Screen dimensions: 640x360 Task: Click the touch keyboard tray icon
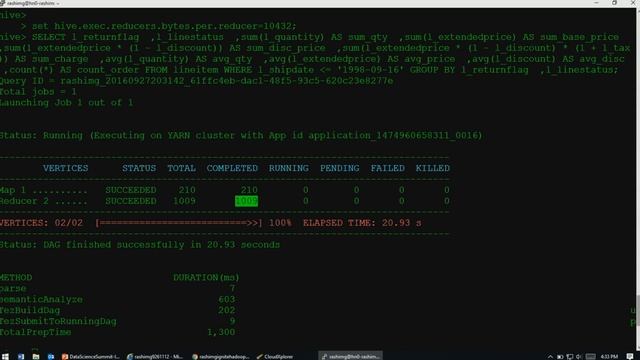click(x=590, y=357)
